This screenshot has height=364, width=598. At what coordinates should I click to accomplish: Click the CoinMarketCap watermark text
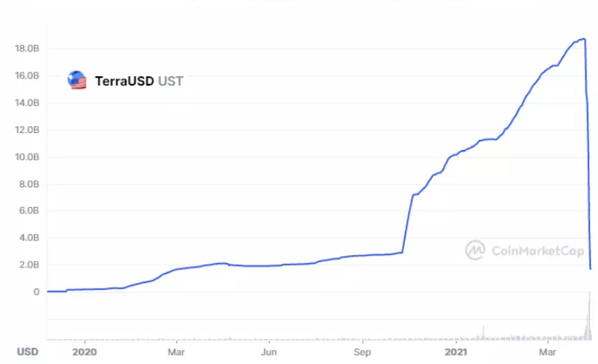tap(536, 250)
